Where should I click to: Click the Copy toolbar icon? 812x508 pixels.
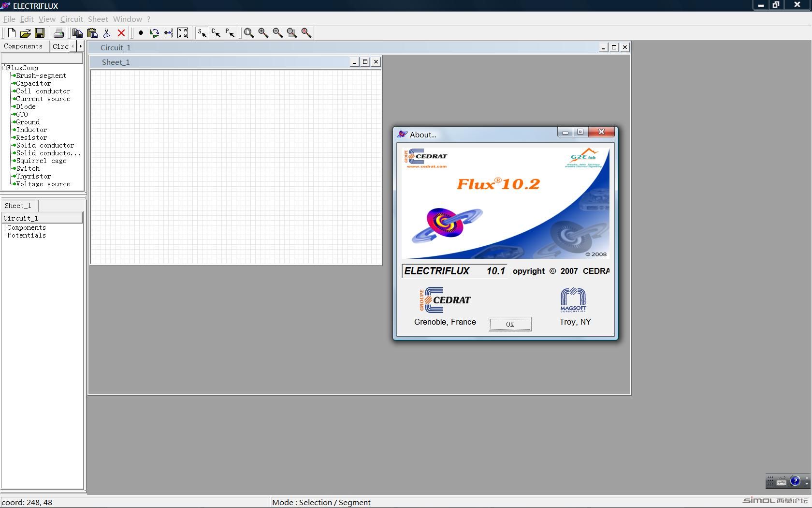[x=77, y=33]
